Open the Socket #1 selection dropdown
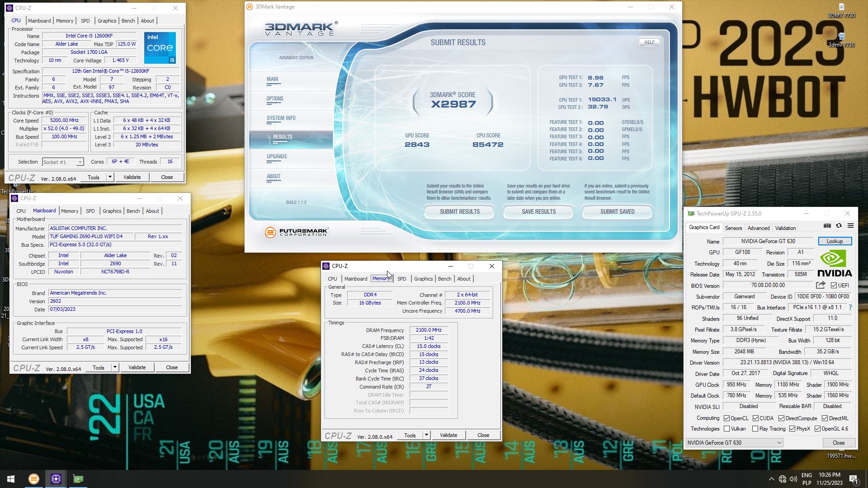 click(x=63, y=162)
